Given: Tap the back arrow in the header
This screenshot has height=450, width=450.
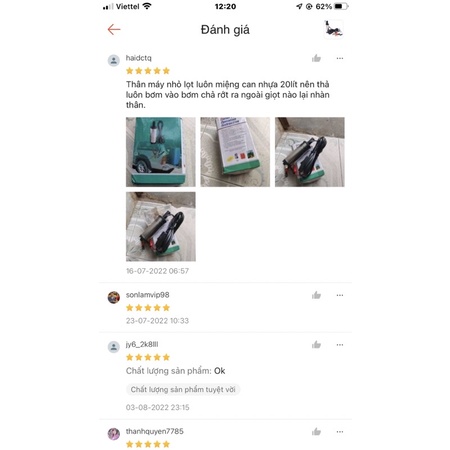Looking at the screenshot, I should [114, 30].
